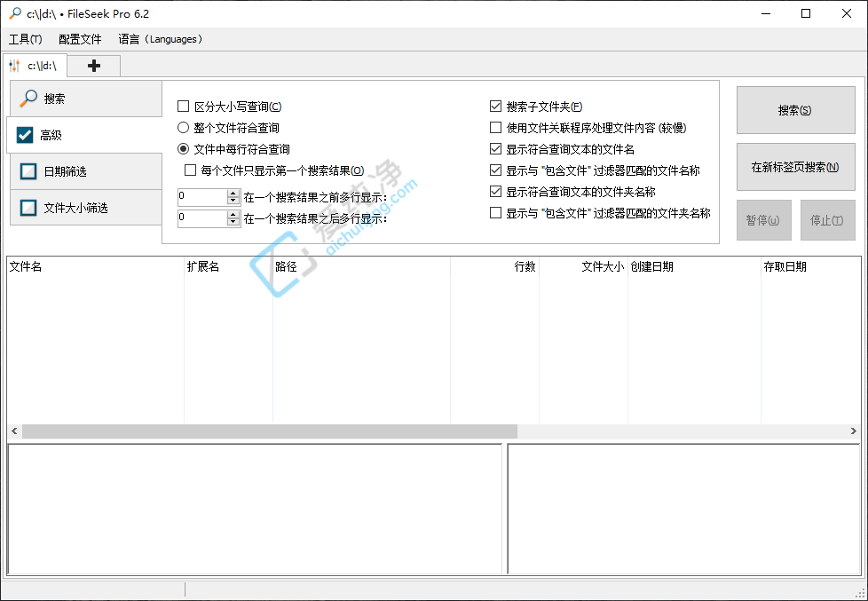Click the magnifying glass icon beside 搜索
This screenshot has height=601, width=868.
[28, 98]
